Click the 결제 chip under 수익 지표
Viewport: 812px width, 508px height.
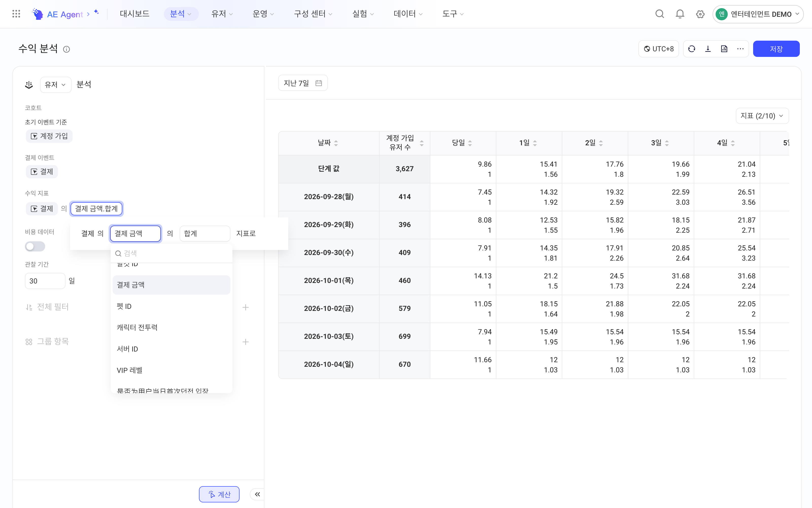coord(42,209)
